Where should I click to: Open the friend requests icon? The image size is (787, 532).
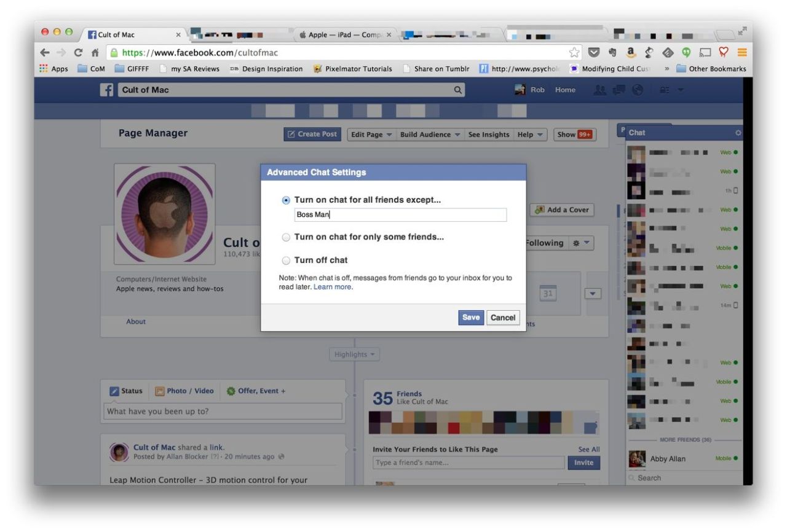600,89
